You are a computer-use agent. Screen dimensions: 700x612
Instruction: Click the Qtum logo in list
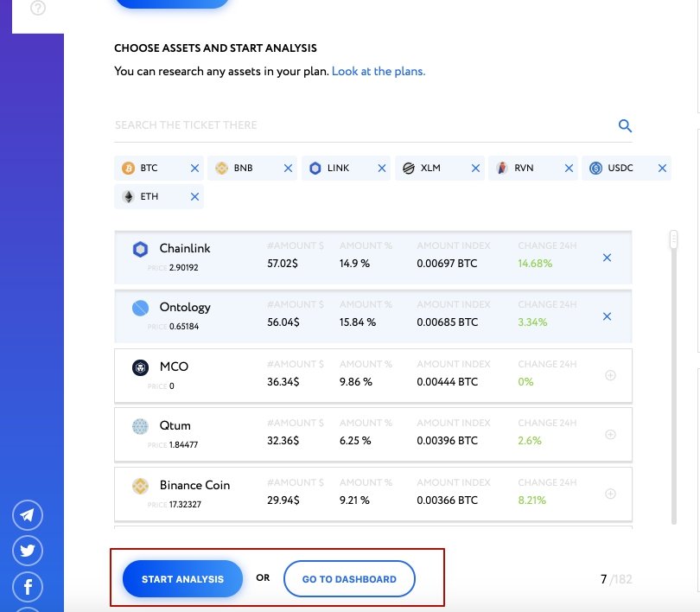click(x=140, y=426)
